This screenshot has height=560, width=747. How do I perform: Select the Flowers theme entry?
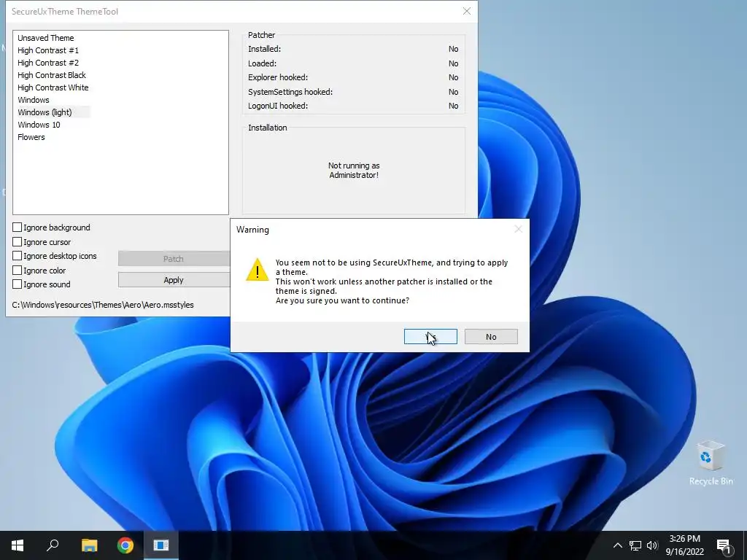click(31, 136)
